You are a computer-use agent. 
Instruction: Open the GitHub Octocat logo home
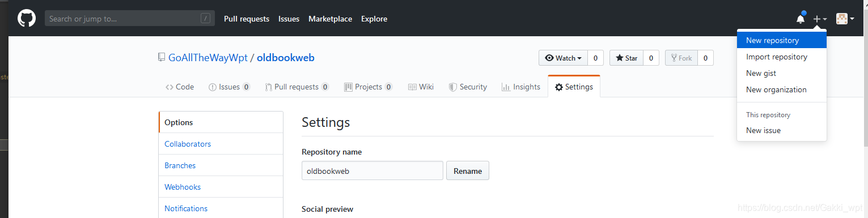(x=27, y=19)
